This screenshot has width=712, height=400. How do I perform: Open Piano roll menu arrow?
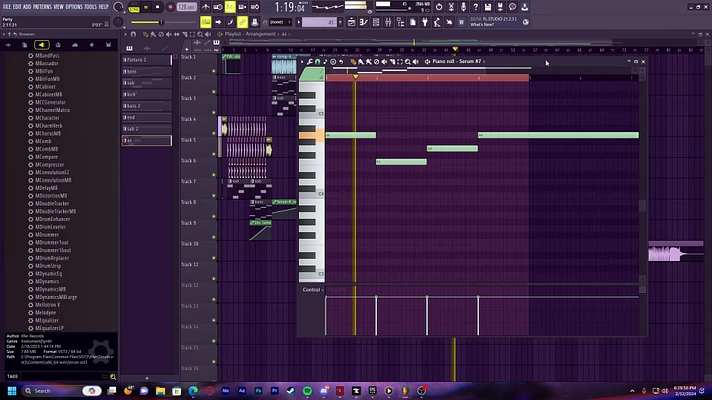(302, 61)
